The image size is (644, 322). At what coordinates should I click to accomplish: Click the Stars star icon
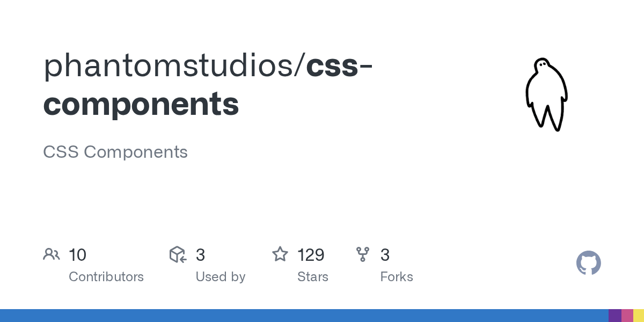(280, 254)
